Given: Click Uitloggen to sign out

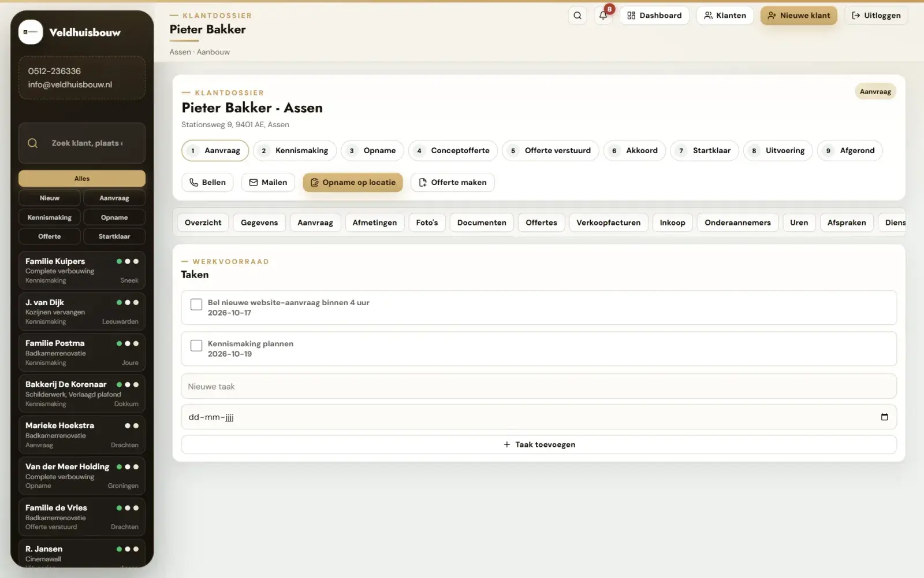Looking at the screenshot, I should coord(876,16).
